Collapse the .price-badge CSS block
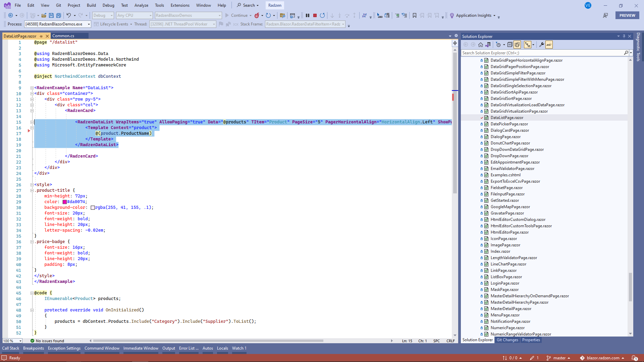This screenshot has height=362, width=644. (32, 242)
